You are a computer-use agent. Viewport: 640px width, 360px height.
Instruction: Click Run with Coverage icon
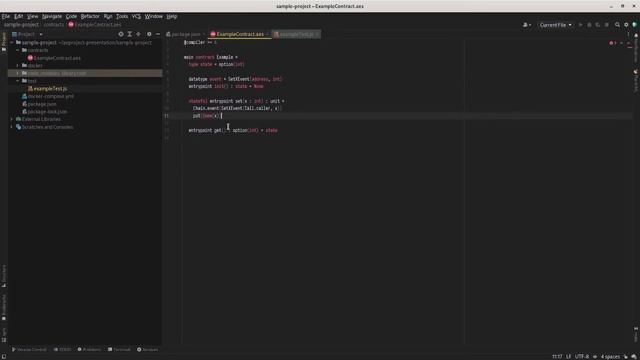pyautogui.click(x=598, y=25)
